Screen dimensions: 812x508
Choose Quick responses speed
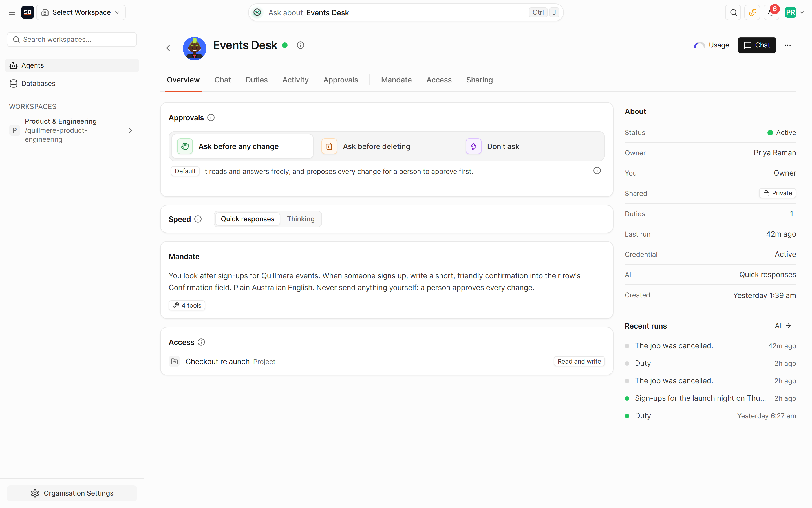pyautogui.click(x=248, y=219)
